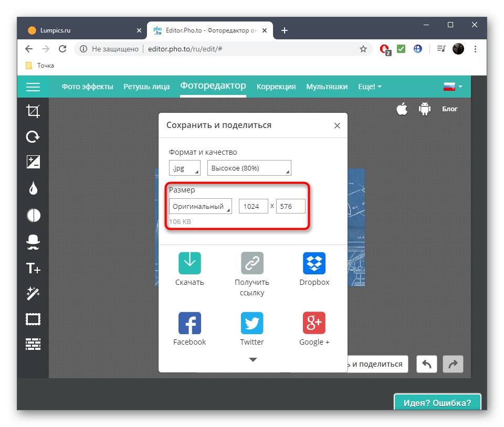
Task: Open the stickers mustache tool
Action: coord(33,241)
